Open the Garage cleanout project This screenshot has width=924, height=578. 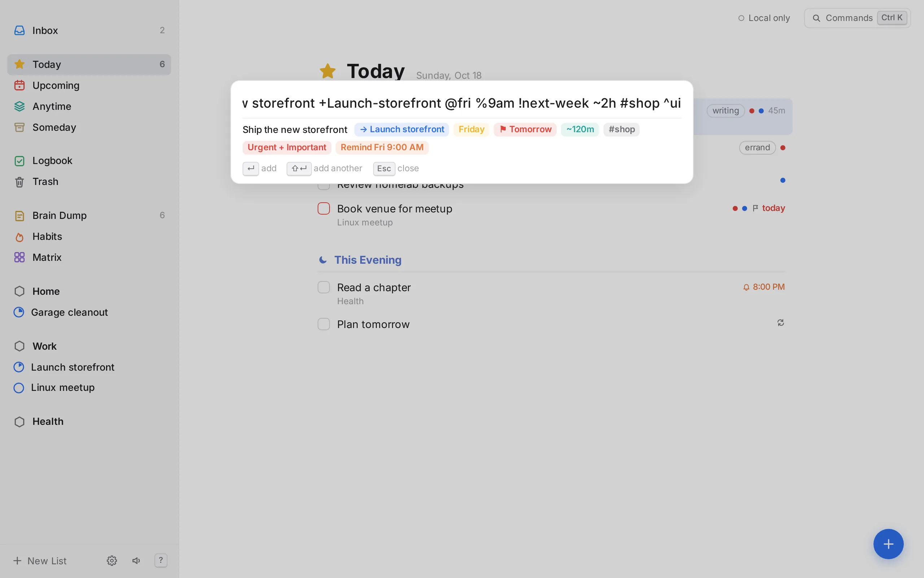tap(89, 312)
